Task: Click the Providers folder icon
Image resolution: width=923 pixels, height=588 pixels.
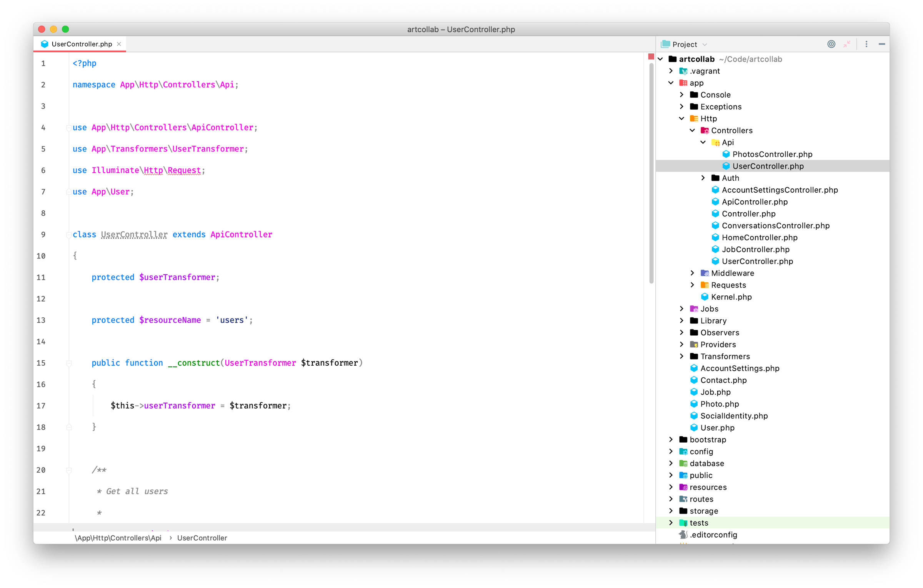Action: point(694,345)
